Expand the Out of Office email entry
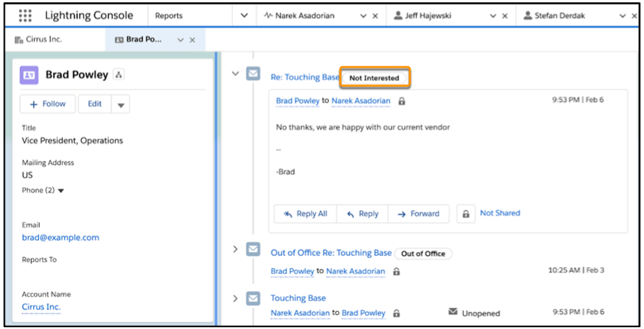 click(x=235, y=249)
